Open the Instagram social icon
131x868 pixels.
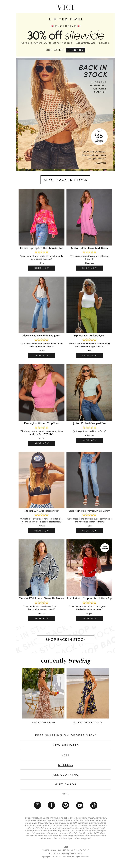(x=37, y=805)
